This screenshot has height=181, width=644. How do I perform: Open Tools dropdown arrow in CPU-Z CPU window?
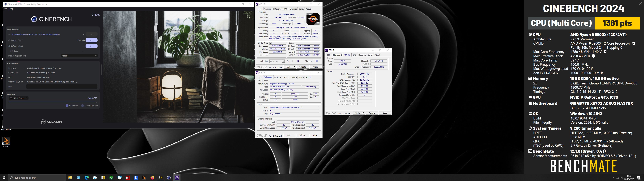pyautogui.click(x=294, y=67)
